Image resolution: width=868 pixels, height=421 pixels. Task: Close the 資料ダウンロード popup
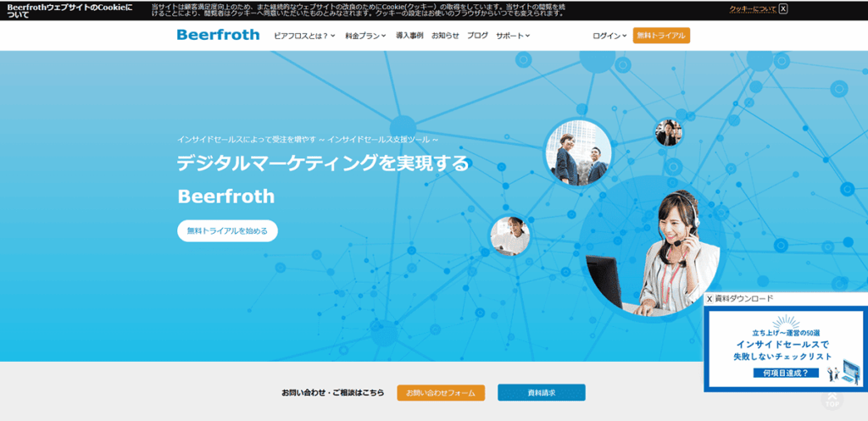[709, 299]
